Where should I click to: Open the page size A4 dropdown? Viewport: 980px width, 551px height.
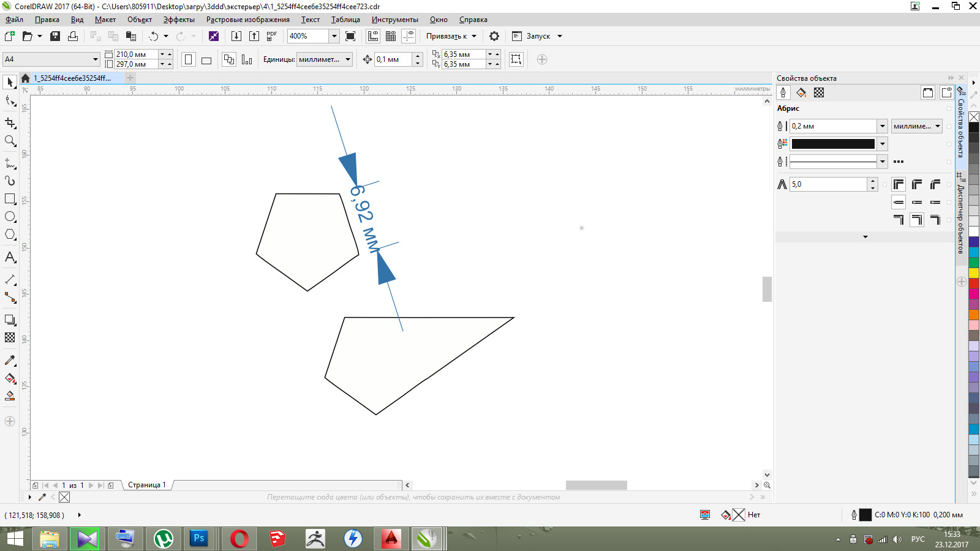click(x=96, y=59)
